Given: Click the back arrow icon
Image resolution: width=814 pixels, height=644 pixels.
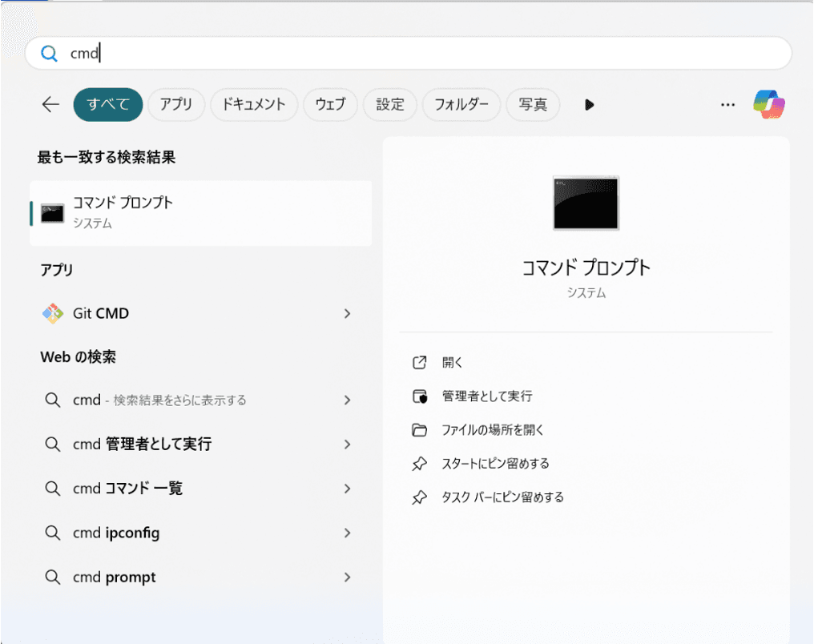Looking at the screenshot, I should 50,104.
